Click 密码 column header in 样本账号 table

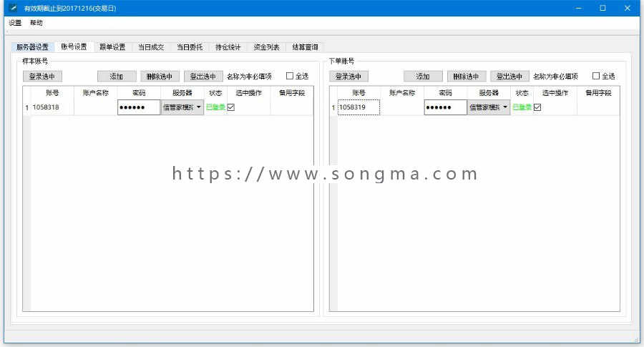(139, 93)
